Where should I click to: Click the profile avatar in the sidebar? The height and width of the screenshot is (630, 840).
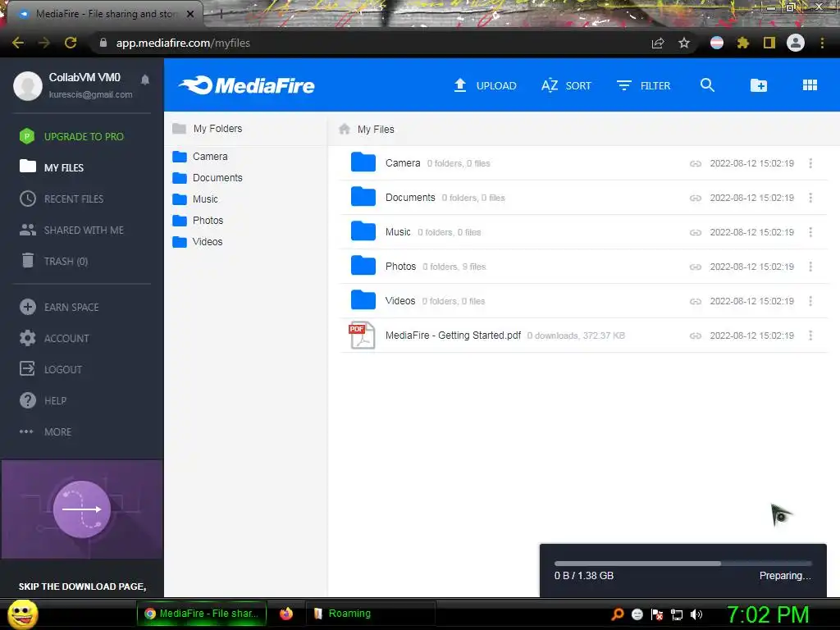[28, 85]
